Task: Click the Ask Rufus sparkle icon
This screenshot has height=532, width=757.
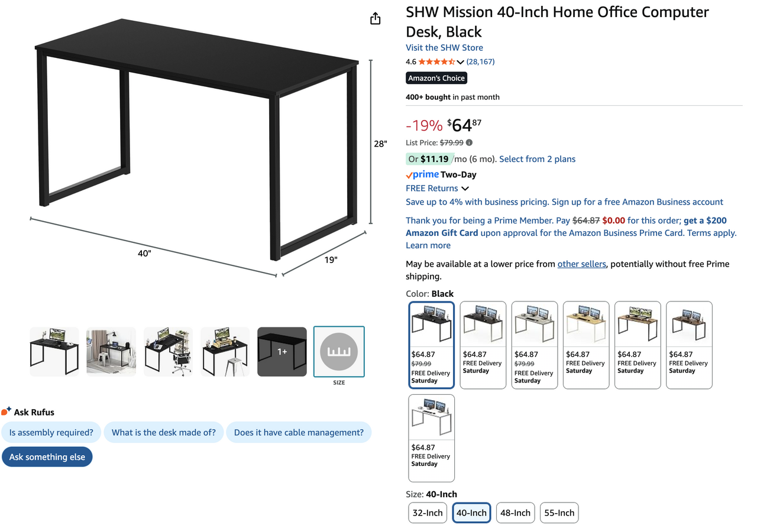Action: [x=7, y=411]
